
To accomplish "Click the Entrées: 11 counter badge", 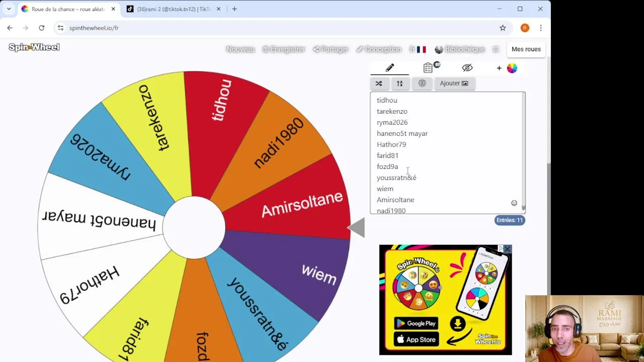I will pos(510,220).
